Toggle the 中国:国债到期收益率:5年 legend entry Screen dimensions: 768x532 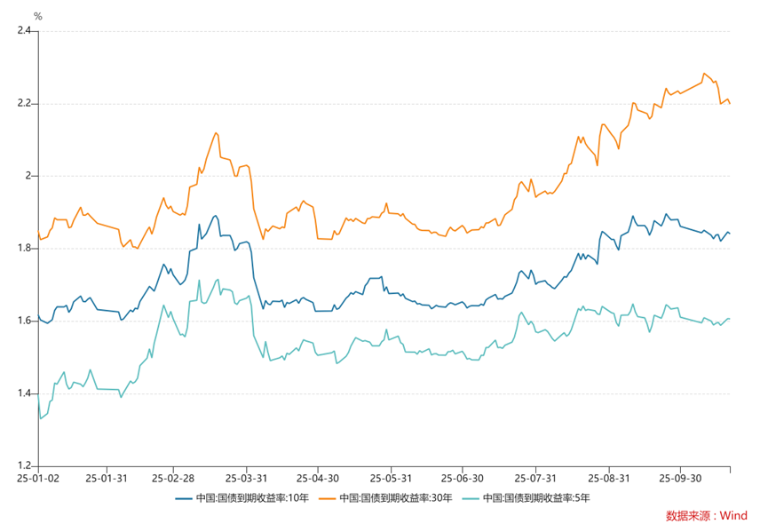536,498
